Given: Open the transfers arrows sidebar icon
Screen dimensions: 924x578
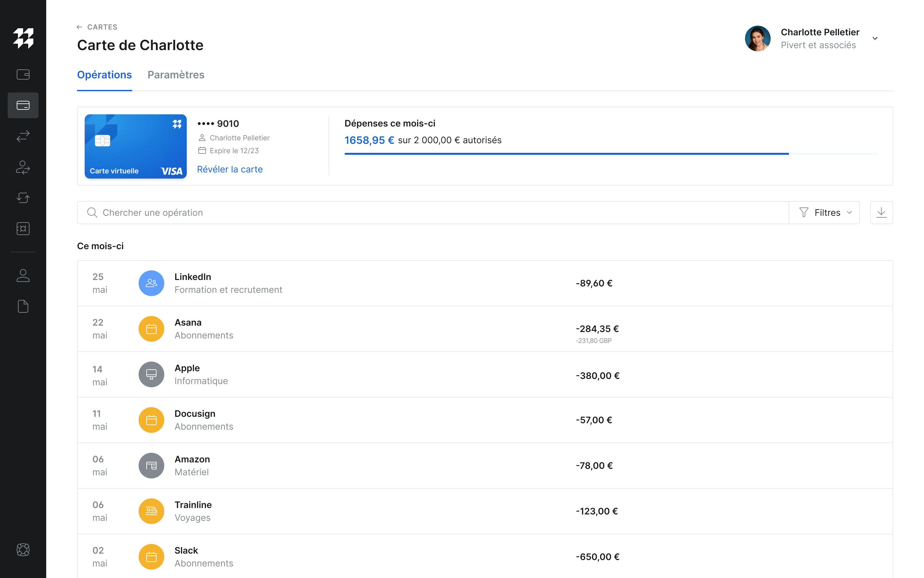Looking at the screenshot, I should click(23, 136).
